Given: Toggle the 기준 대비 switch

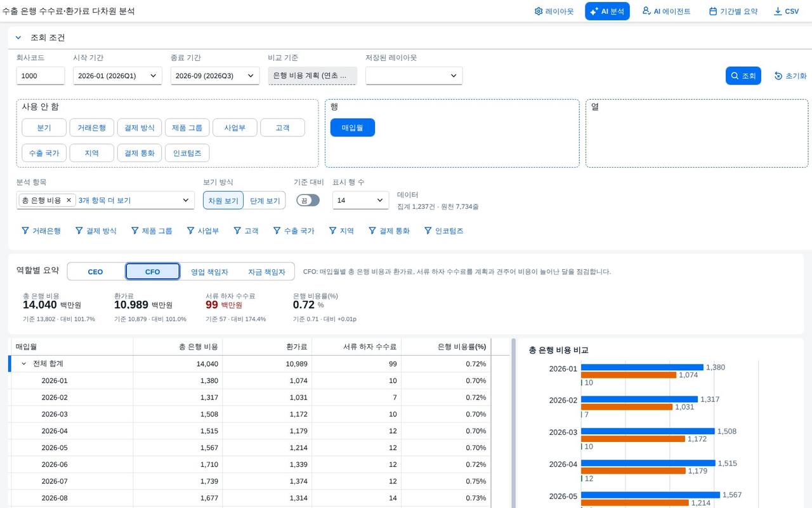Looking at the screenshot, I should point(308,200).
